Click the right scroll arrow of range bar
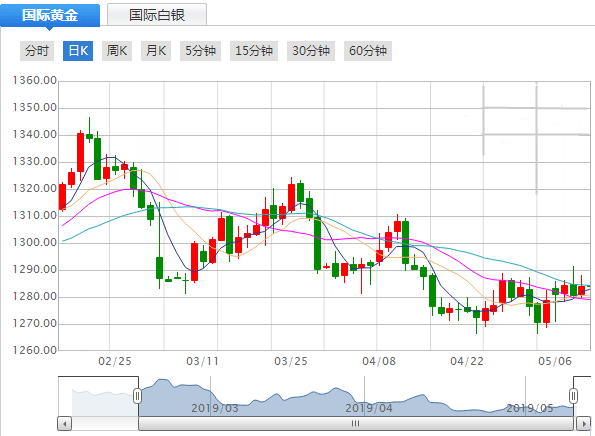Viewport: 595px width, 436px height. [583, 423]
